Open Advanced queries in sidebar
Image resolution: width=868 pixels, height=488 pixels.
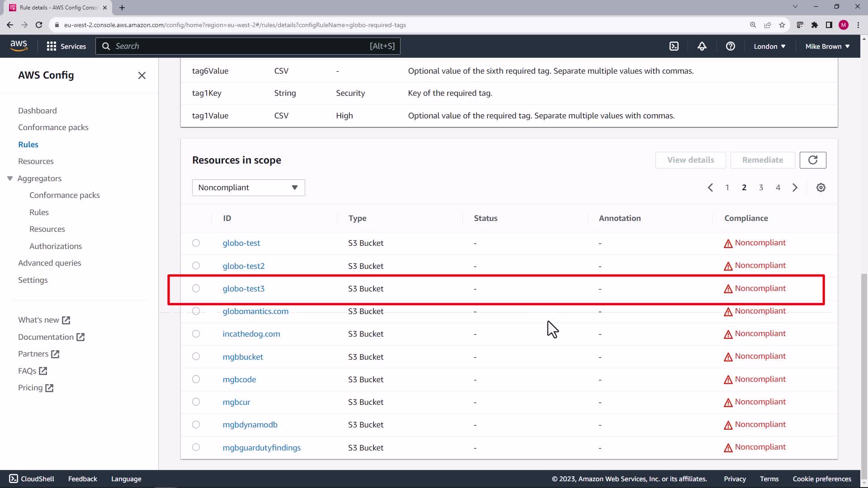click(x=50, y=263)
